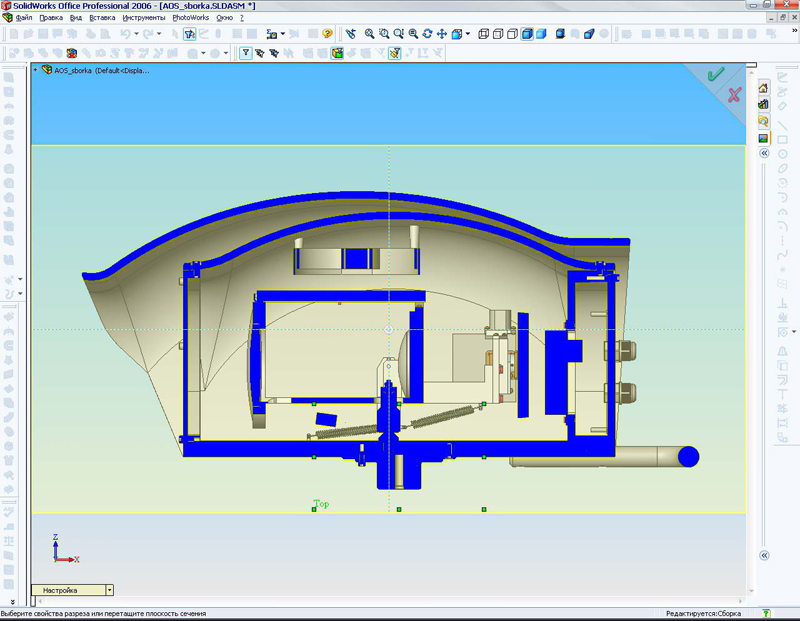The width and height of the screenshot is (800, 621).
Task: Click Standard Views cube icon
Action: coord(457,34)
